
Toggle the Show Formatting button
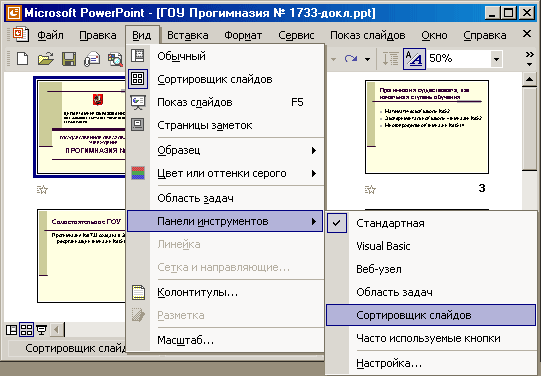tap(414, 59)
